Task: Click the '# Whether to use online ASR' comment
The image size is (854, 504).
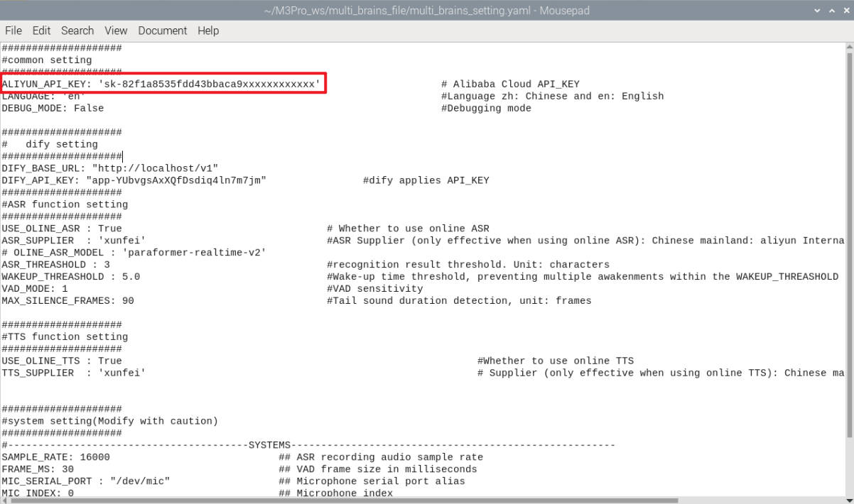Action: [x=408, y=229]
